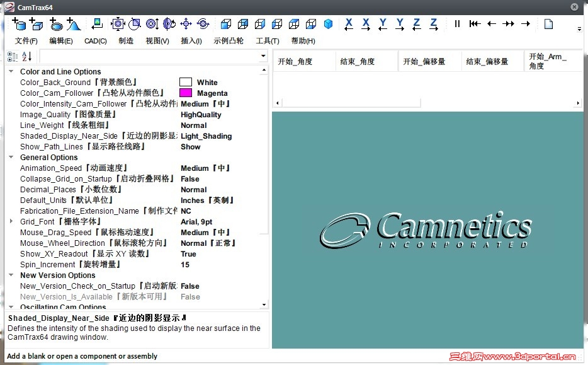Click the Show_XY_Readout True value
Image resolution: width=588 pixels, height=365 pixels.
click(x=188, y=254)
